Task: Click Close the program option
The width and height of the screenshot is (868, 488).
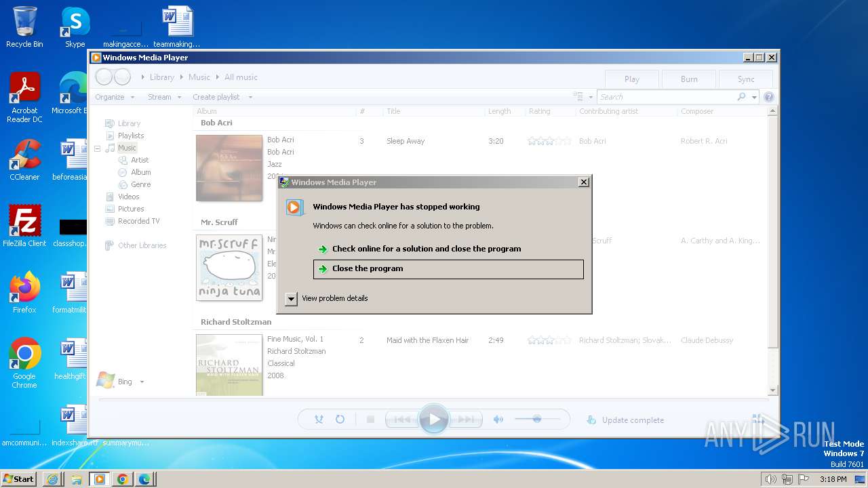Action: (448, 269)
